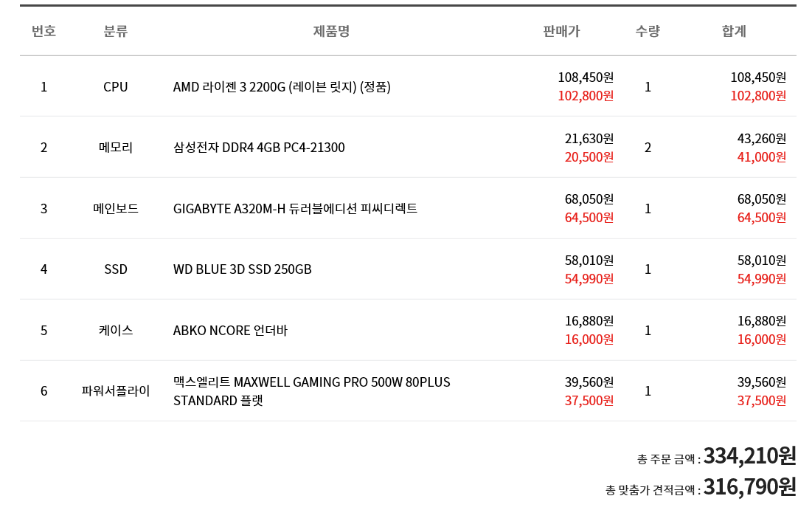Click the 판매가 column header
This screenshot has width=812, height=510.
[x=561, y=31]
